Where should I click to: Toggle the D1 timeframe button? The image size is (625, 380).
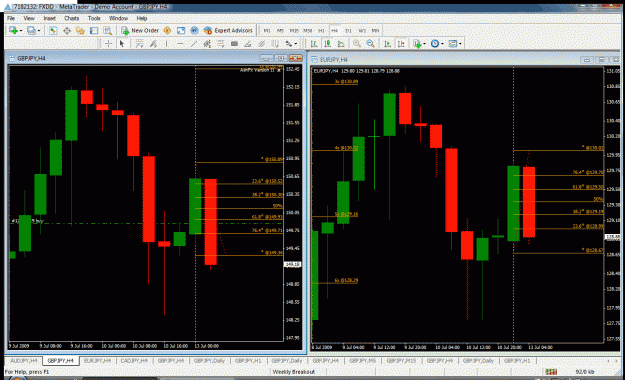348,30
